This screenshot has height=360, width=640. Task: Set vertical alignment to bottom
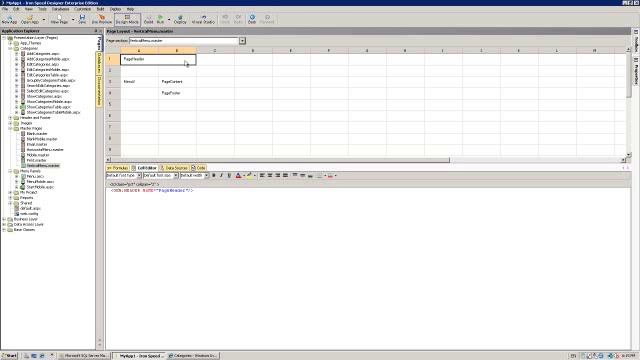(x=310, y=175)
